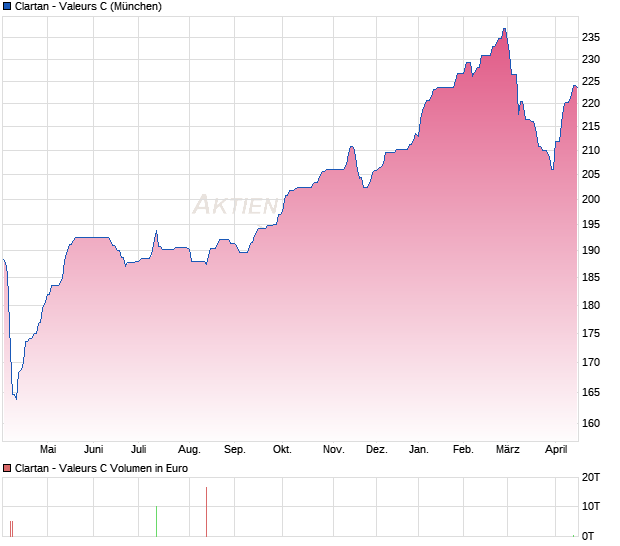Click the 235 price axis value

tap(591, 38)
